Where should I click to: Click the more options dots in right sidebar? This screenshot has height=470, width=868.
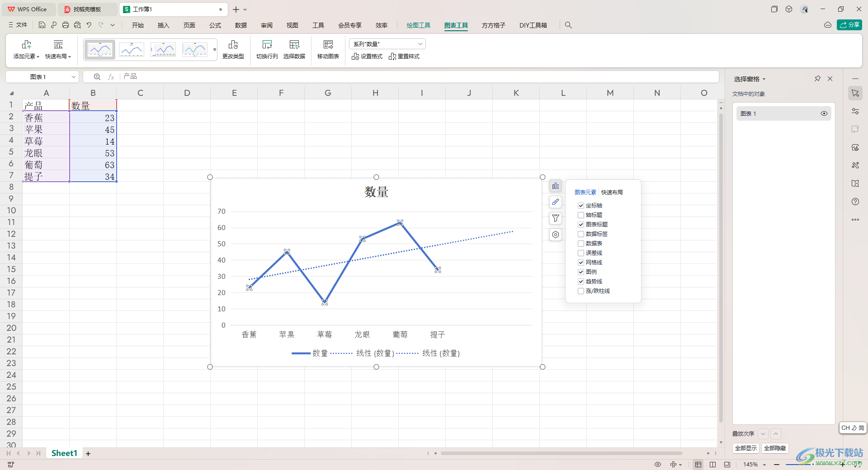(855, 220)
